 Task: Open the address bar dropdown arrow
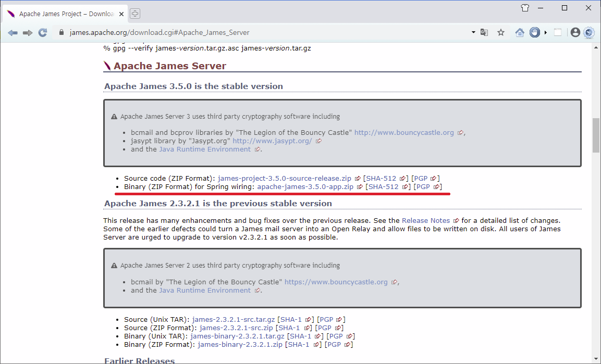tap(473, 32)
